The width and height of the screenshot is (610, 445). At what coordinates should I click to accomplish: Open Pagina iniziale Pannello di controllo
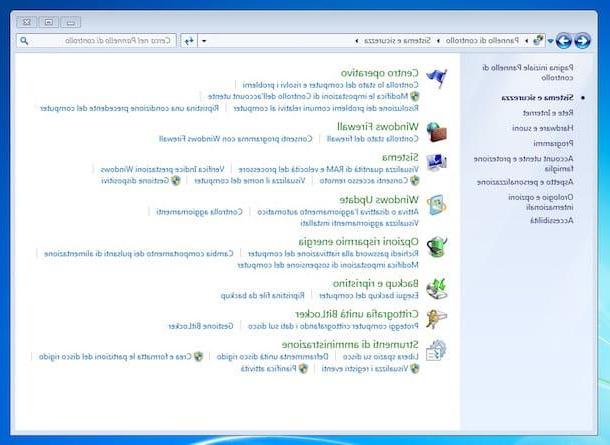(528, 73)
